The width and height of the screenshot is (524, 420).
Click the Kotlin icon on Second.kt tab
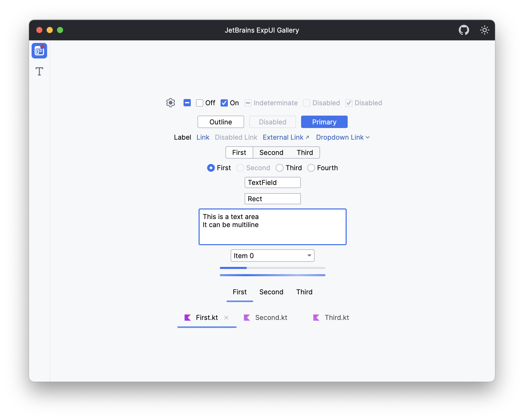pos(246,318)
